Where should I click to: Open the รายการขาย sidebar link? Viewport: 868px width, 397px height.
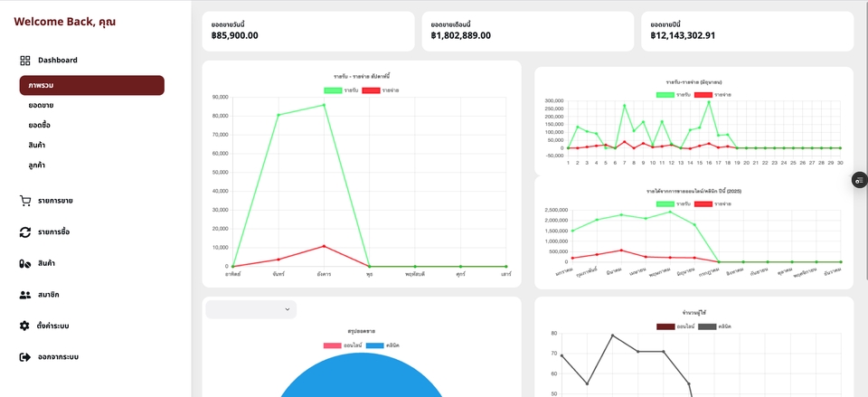(55, 201)
